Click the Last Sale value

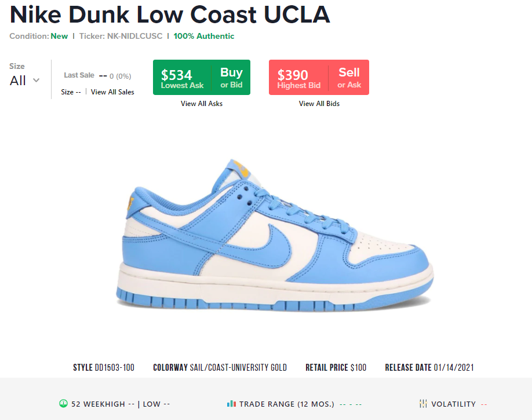coord(115,76)
